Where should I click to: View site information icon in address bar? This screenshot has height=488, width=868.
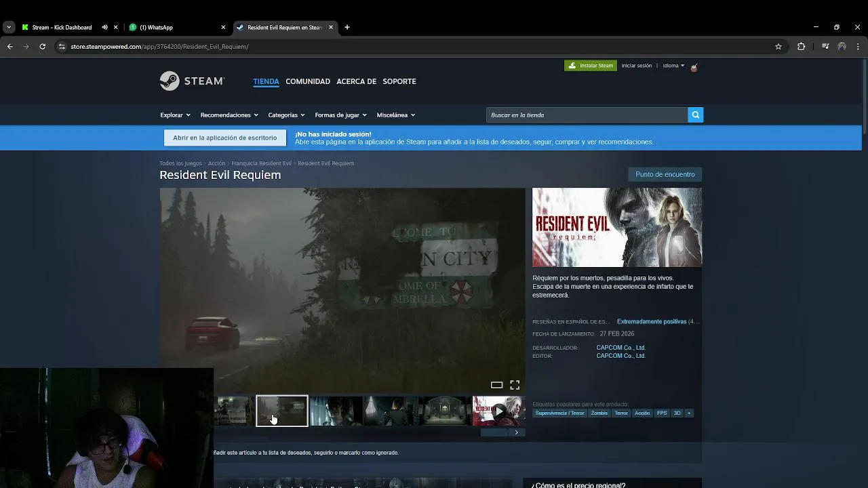pos(62,47)
